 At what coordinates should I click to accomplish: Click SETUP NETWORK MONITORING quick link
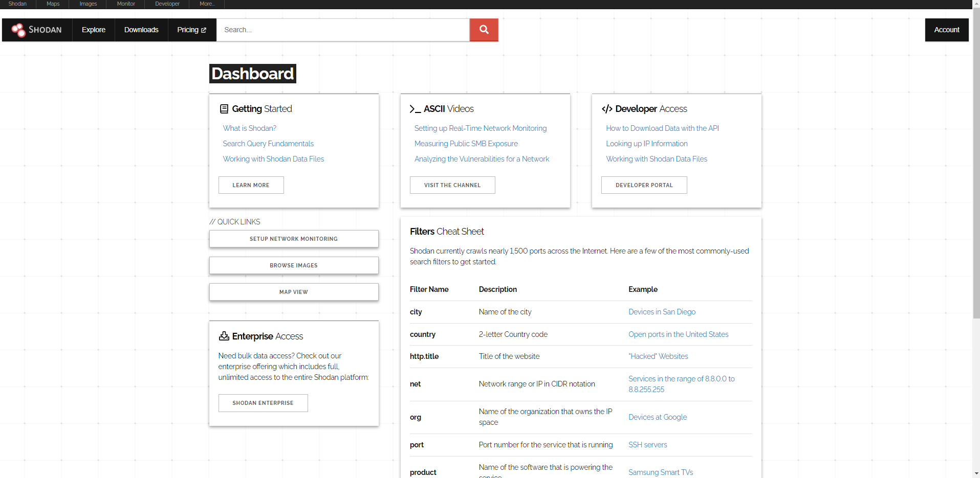point(294,239)
